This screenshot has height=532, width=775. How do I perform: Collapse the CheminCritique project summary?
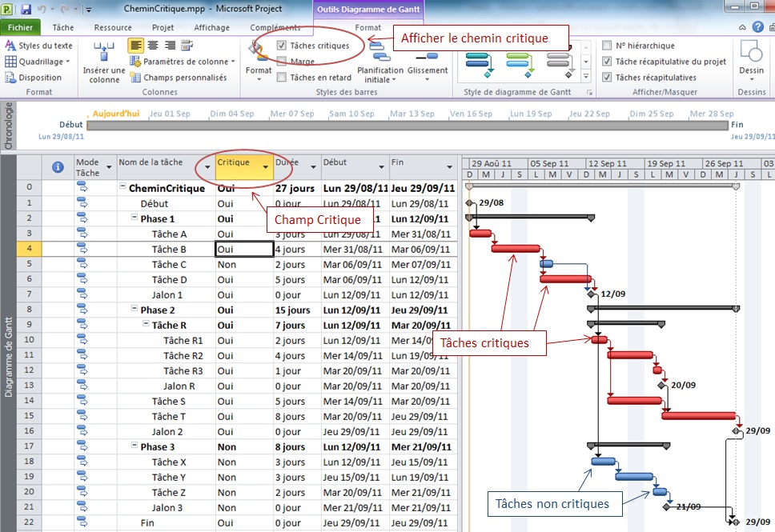122,186
